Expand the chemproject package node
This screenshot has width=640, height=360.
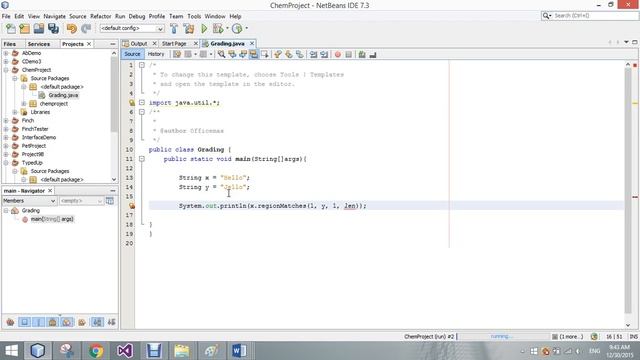click(24, 104)
